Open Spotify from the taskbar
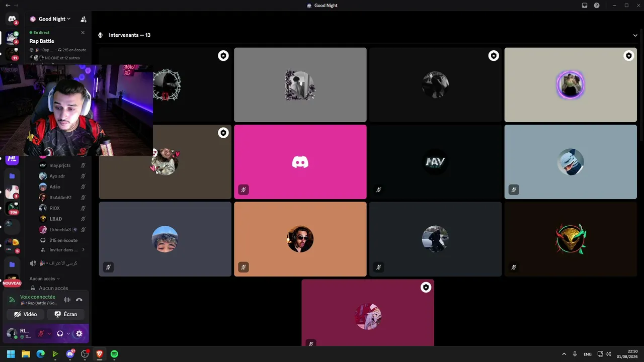The height and width of the screenshot is (362, 644). coord(114,354)
